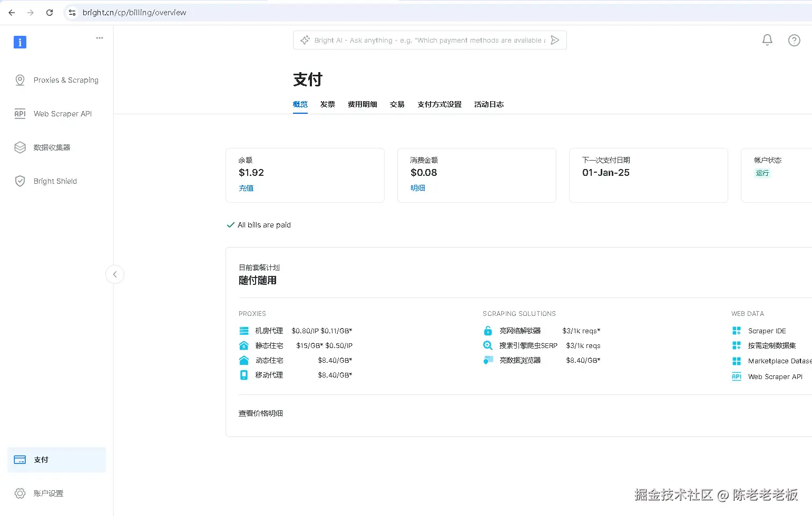
Task: Click the 账户设置 gear icon
Action: point(20,493)
